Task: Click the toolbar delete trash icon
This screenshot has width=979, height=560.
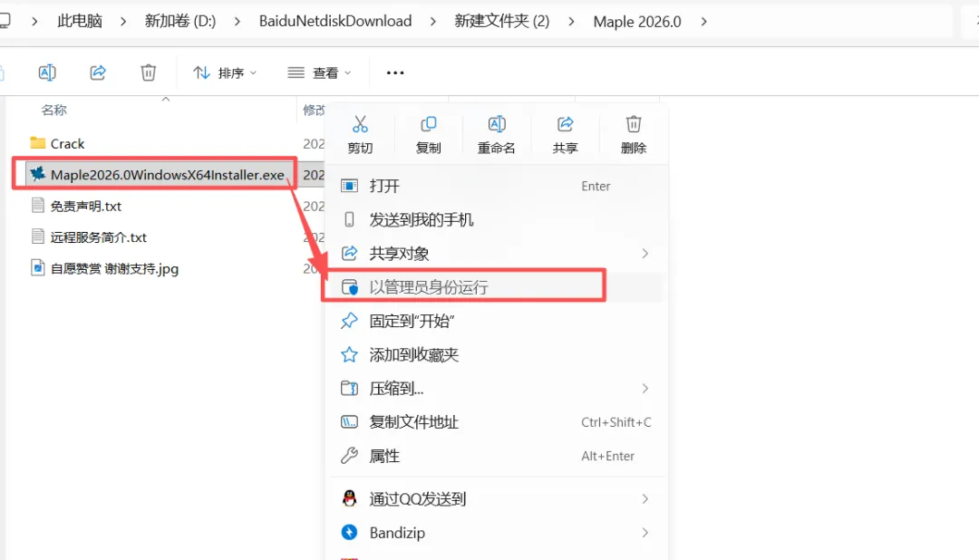Action: [149, 72]
